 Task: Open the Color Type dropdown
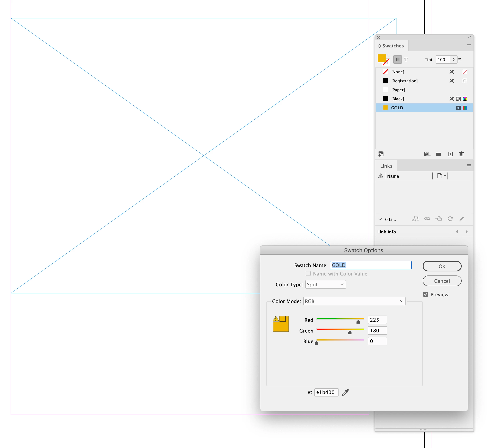[325, 284]
